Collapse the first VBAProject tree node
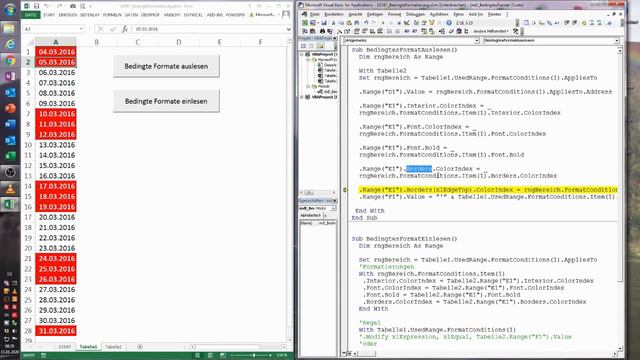 point(302,54)
